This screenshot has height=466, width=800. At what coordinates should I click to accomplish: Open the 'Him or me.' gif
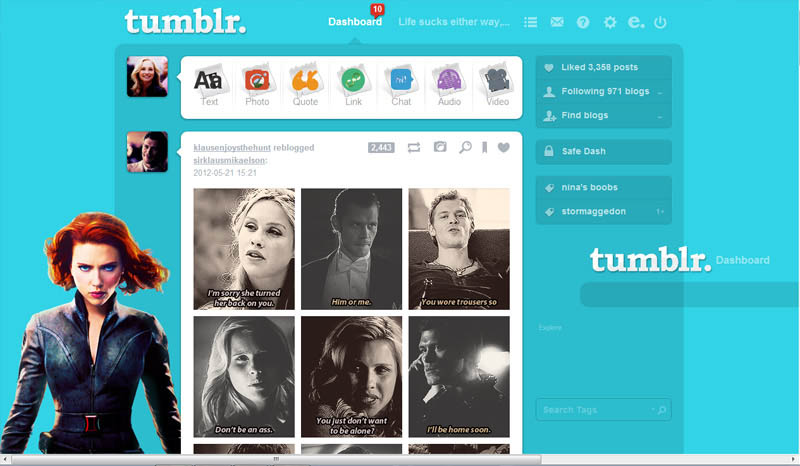point(352,249)
